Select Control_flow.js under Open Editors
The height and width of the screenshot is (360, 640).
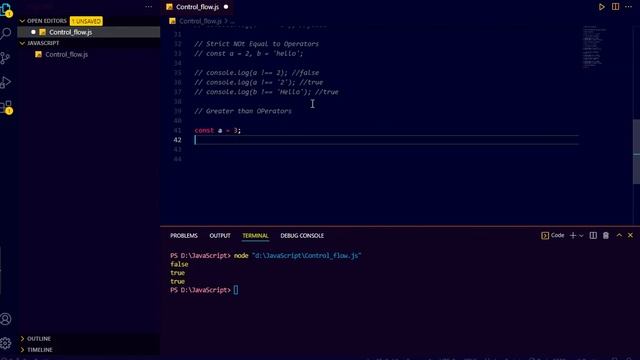[x=89, y=32]
